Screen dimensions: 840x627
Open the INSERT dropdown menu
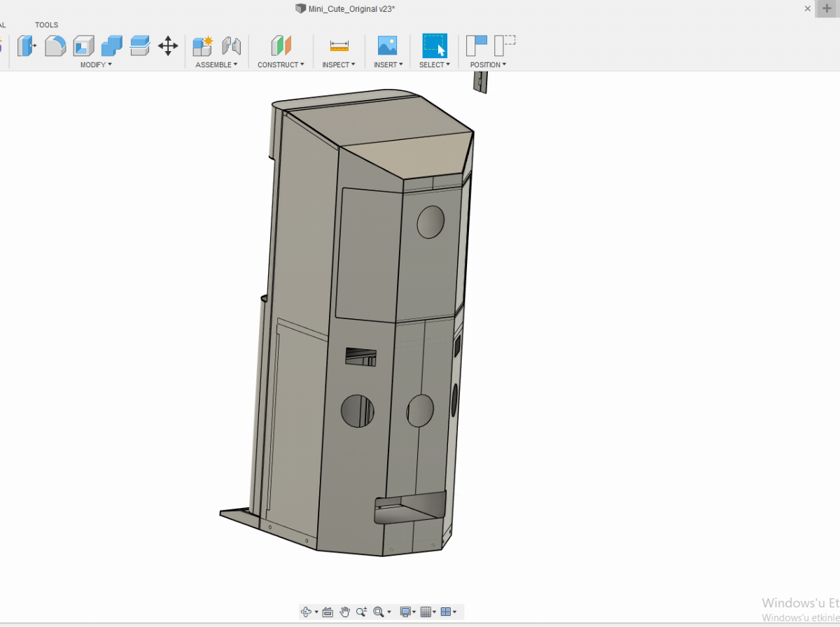click(x=388, y=64)
